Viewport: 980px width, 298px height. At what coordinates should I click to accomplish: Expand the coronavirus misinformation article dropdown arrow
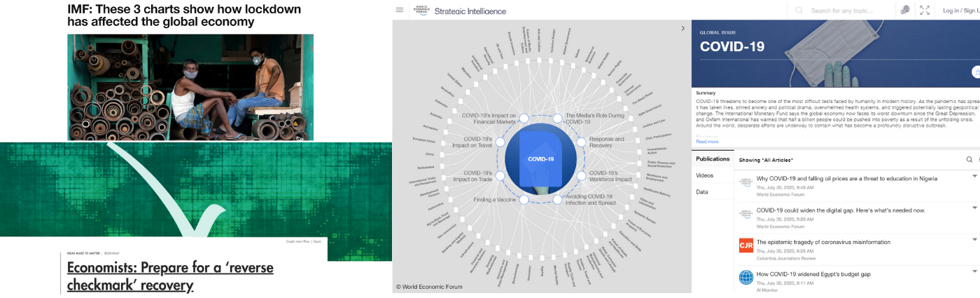(x=974, y=240)
